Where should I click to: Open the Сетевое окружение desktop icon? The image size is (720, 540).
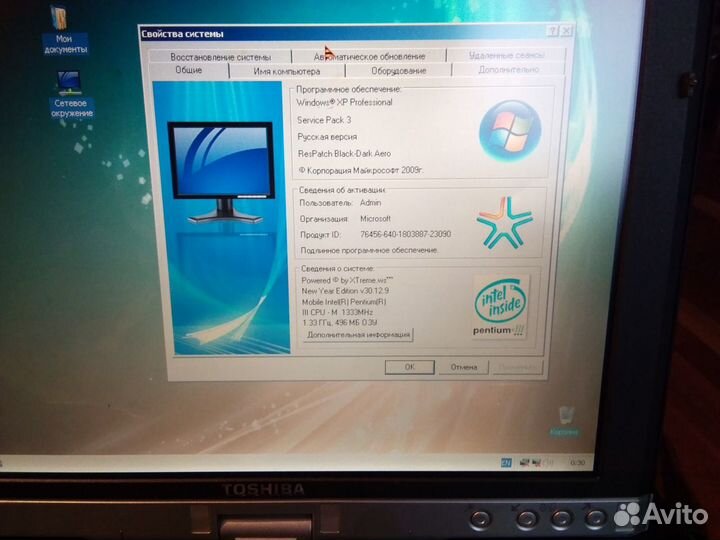point(71,94)
